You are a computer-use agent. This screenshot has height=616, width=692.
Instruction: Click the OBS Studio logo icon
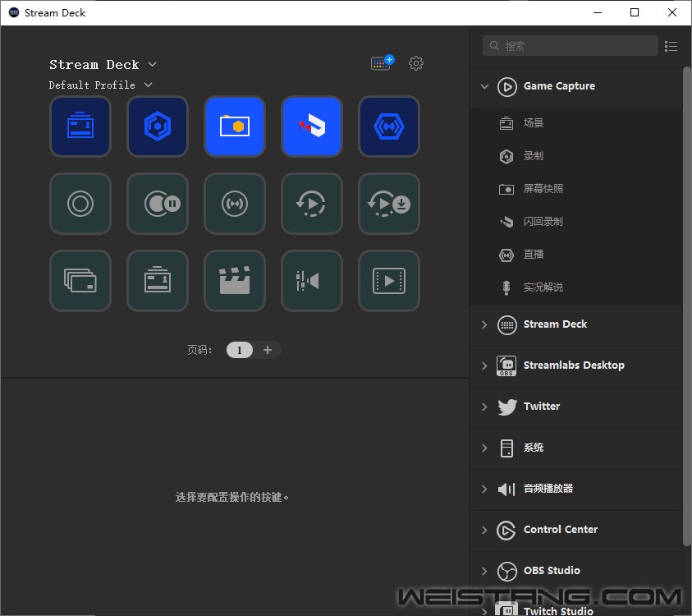507,572
